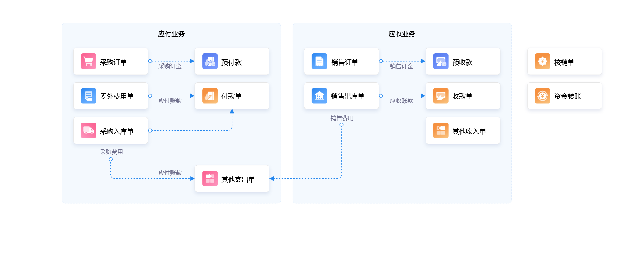Click the 预收款 icon

441,61
